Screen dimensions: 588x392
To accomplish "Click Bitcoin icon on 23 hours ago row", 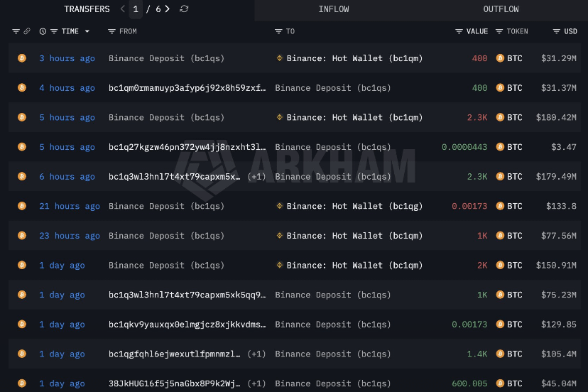I will click(22, 236).
